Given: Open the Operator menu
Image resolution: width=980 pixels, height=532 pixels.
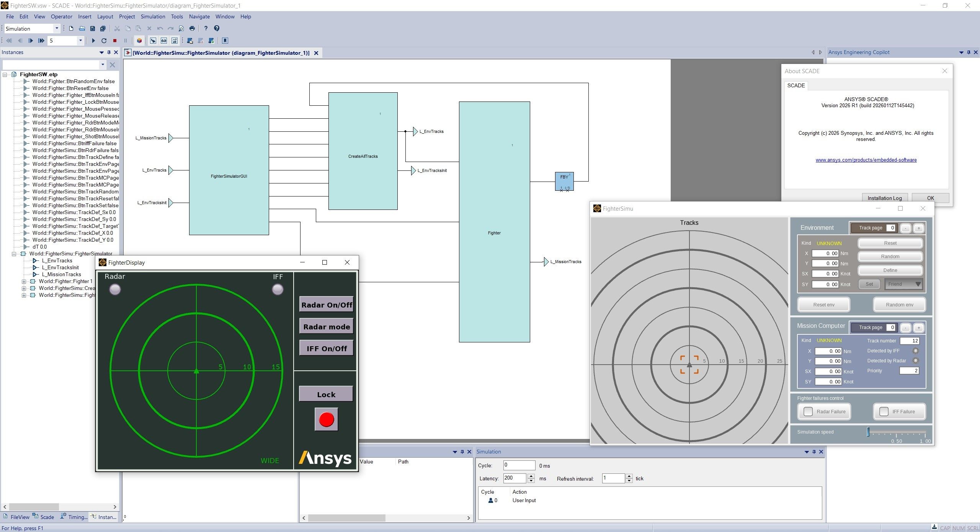Looking at the screenshot, I should point(62,16).
